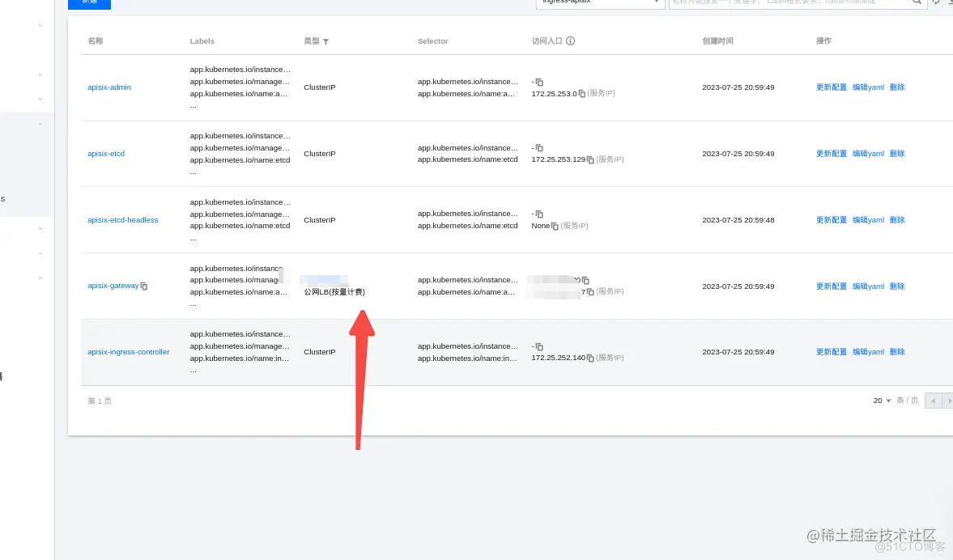Open the ingress-apisix namespace dropdown
Screen dimensions: 953x560
click(x=600, y=2)
